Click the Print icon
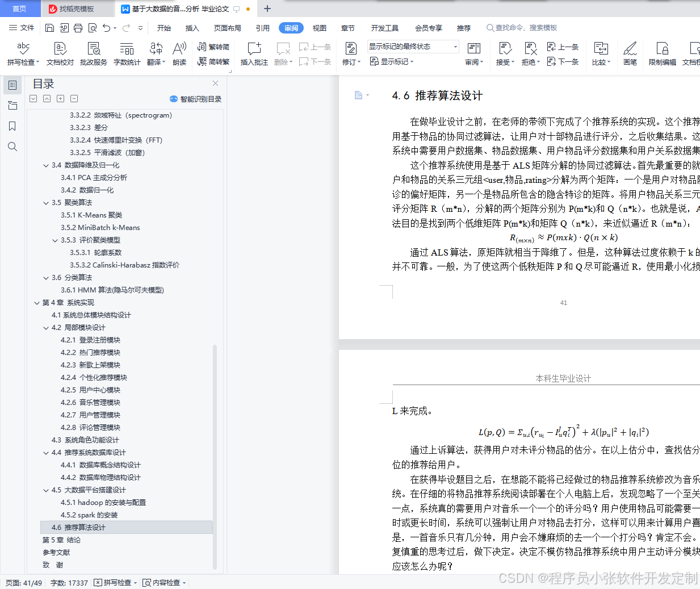700x589 pixels. (78, 28)
